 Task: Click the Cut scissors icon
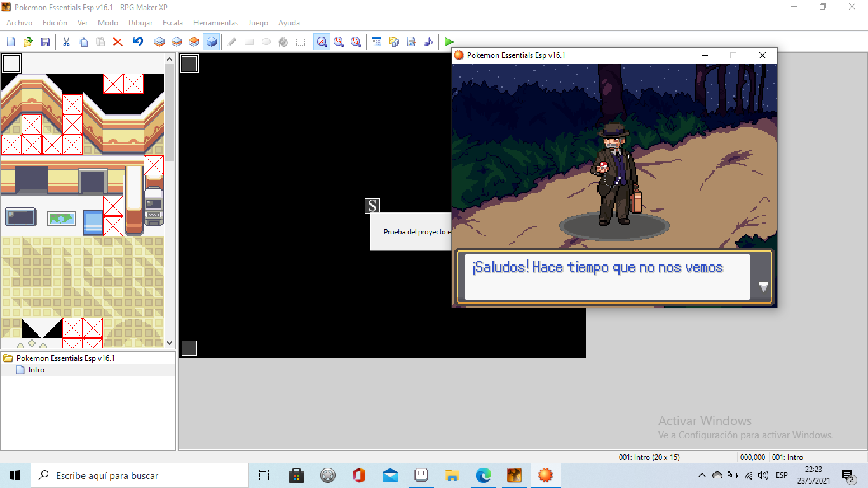pos(66,42)
